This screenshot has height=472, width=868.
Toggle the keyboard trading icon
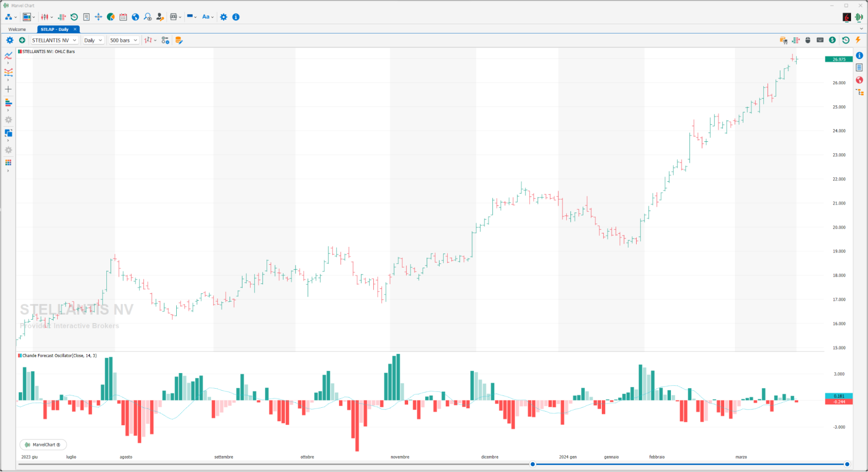pos(820,40)
